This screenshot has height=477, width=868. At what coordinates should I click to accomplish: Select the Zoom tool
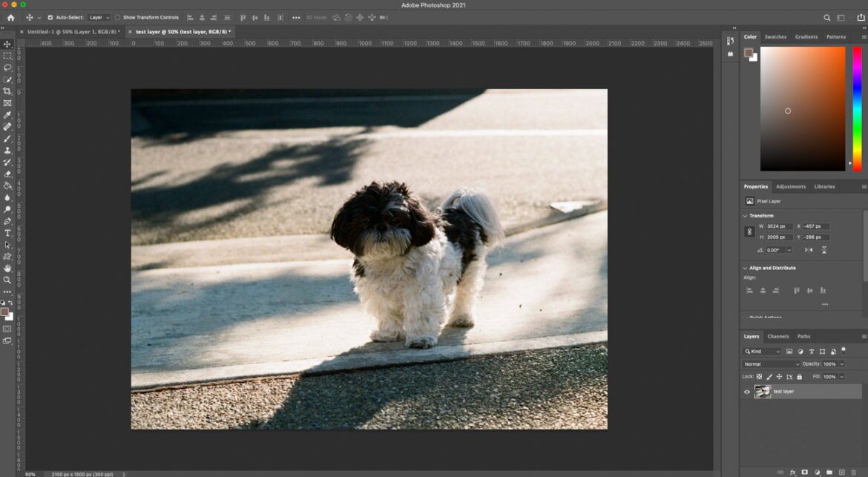(x=7, y=280)
